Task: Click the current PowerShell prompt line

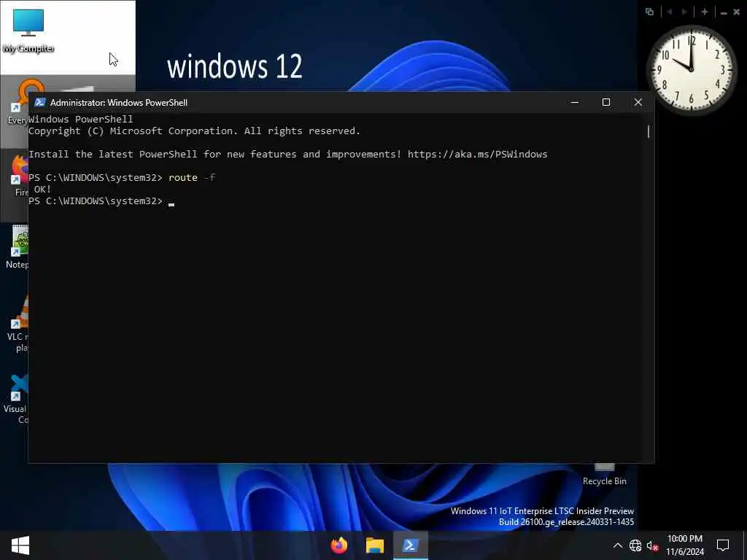Action: click(x=101, y=201)
